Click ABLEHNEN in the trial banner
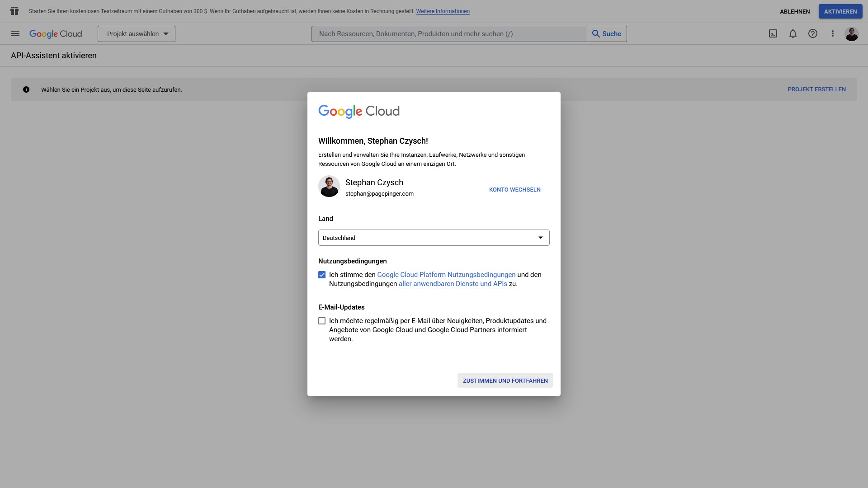The height and width of the screenshot is (488, 868). point(795,12)
